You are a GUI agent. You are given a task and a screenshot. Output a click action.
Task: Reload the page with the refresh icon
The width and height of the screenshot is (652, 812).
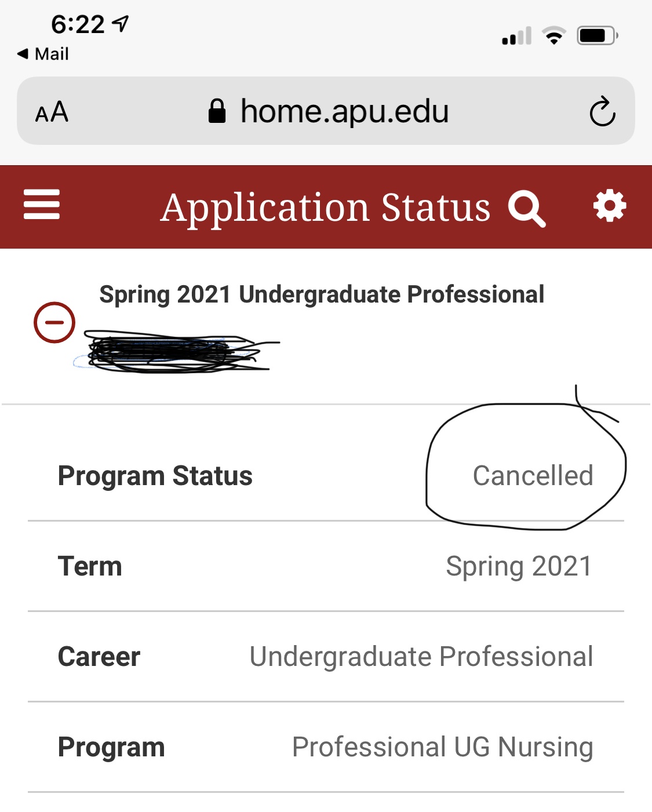(x=602, y=111)
